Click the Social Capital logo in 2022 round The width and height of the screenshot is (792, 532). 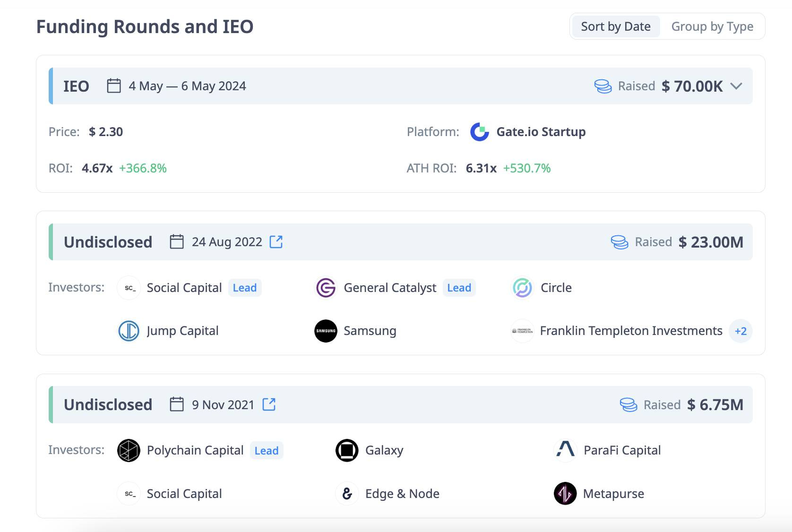point(129,288)
